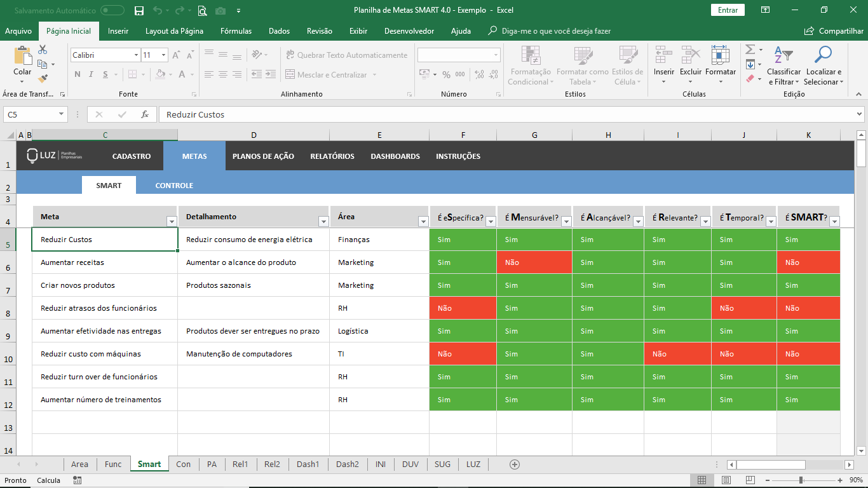Switch to the Dash1 sheet tab

tap(308, 464)
